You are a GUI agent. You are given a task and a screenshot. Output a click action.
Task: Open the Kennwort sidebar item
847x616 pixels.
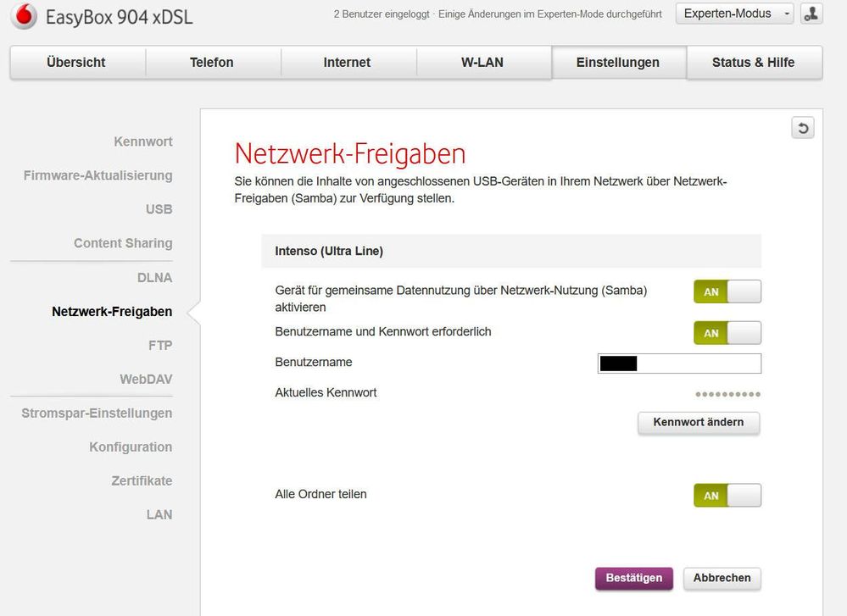(142, 142)
